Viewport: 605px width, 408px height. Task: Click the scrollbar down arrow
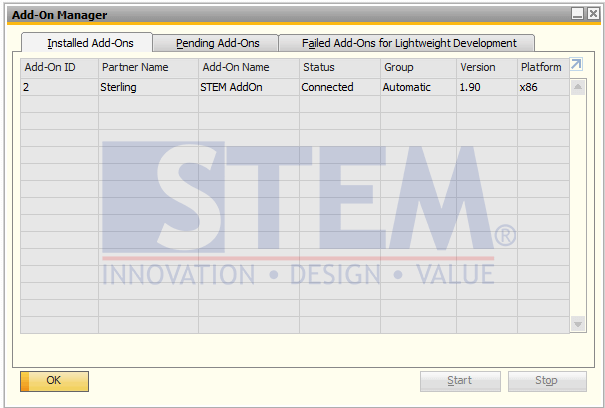click(x=578, y=323)
